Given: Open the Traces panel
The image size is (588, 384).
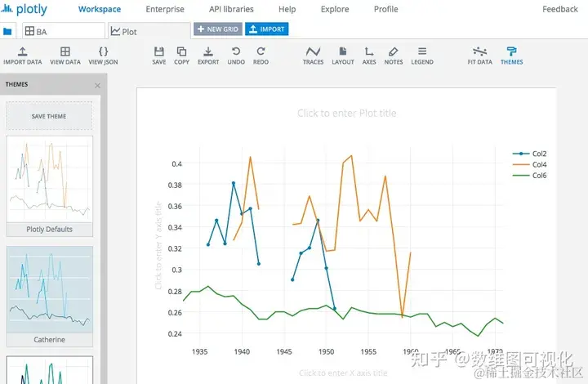Looking at the screenshot, I should [313, 56].
